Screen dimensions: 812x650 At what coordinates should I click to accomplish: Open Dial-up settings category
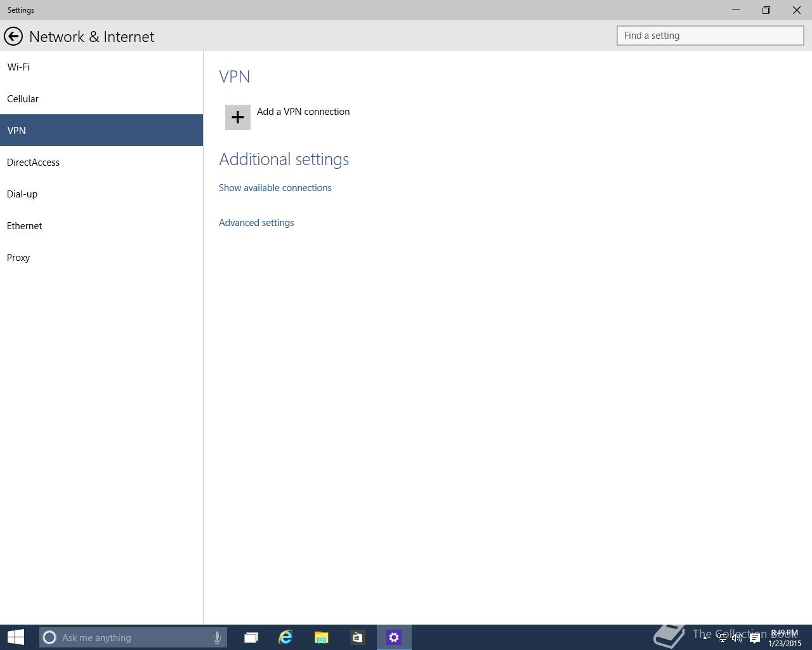(x=101, y=194)
